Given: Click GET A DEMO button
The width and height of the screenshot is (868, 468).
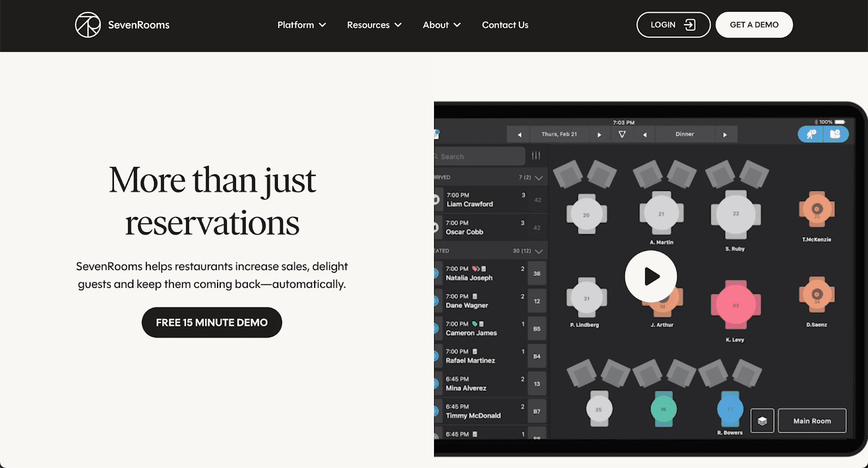Looking at the screenshot, I should (754, 25).
